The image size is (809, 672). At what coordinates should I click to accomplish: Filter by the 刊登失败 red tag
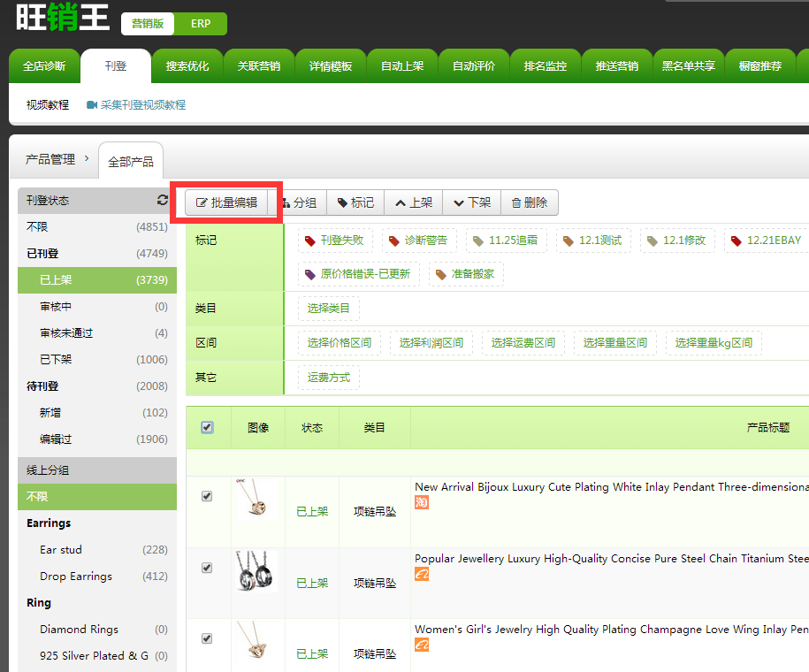coord(335,241)
